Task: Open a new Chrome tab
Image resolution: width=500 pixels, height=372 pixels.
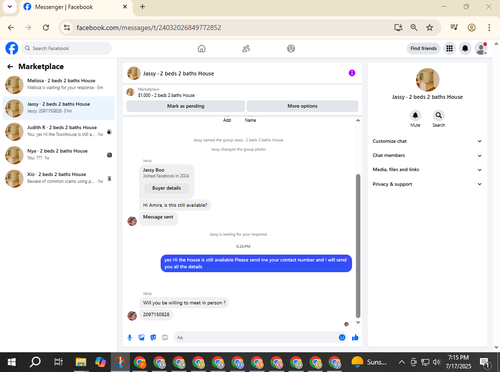Action: [142, 7]
